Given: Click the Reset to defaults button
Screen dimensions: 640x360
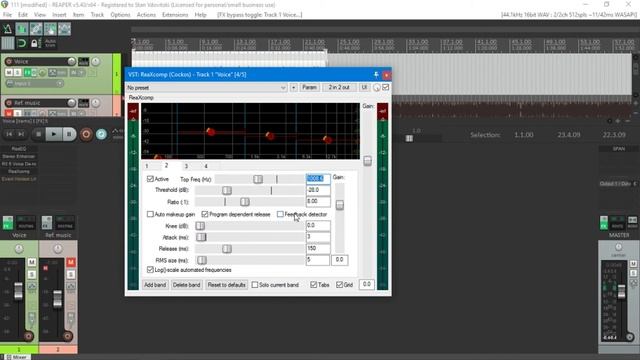Looking at the screenshot, I should 227,285.
